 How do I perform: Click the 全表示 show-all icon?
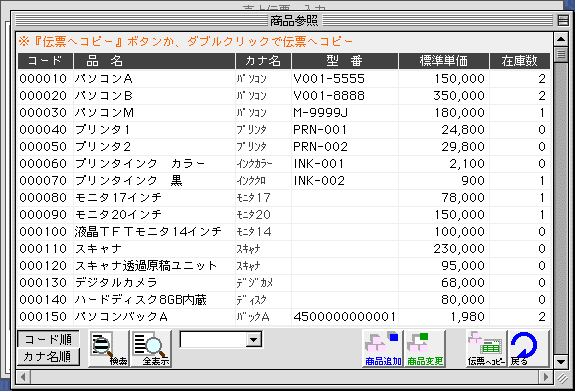[151, 348]
